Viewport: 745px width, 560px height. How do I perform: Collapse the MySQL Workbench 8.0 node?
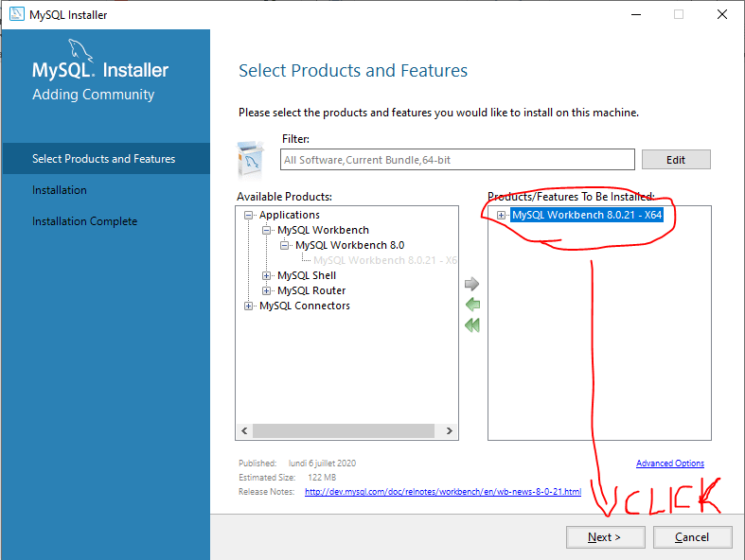pos(284,246)
